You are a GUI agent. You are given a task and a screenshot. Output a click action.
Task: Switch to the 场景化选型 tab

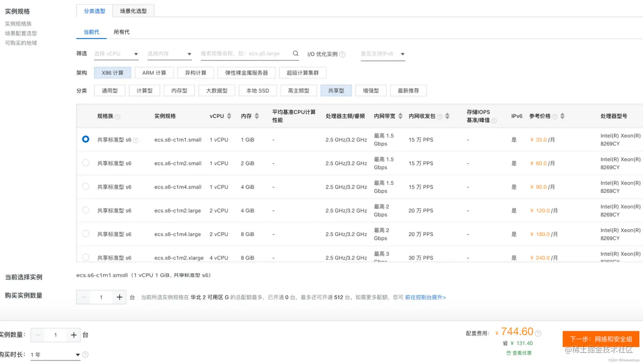[133, 11]
